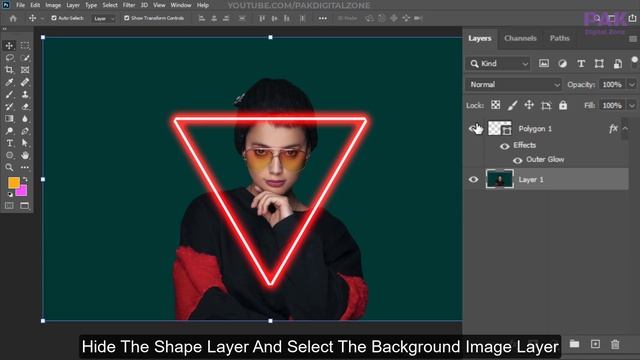The width and height of the screenshot is (640, 360).
Task: Toggle visibility of Effects on Polygon 1
Action: coord(504,146)
